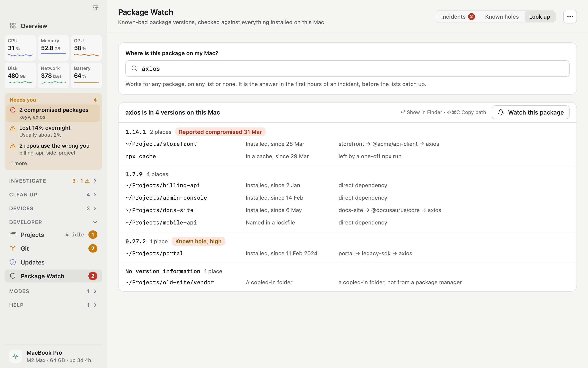
Task: Click the Git branch icon
Action: [13, 248]
